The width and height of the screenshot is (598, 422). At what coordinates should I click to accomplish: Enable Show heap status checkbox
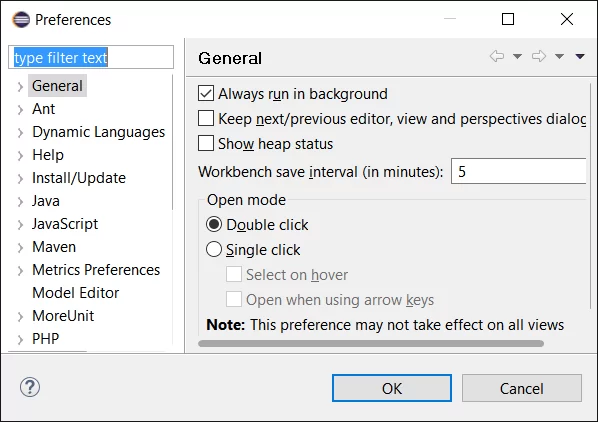[x=206, y=143]
